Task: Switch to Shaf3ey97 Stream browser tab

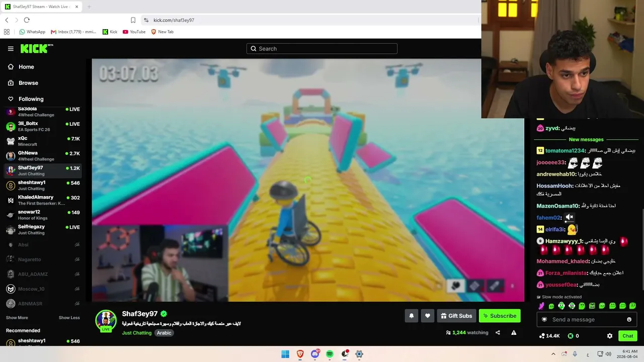Action: point(40,7)
